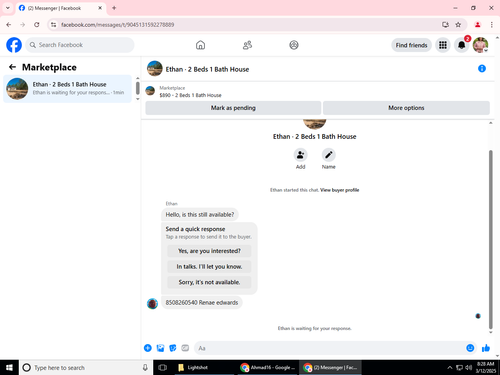Open the account profile picture menu
500x375 pixels.
[480, 45]
